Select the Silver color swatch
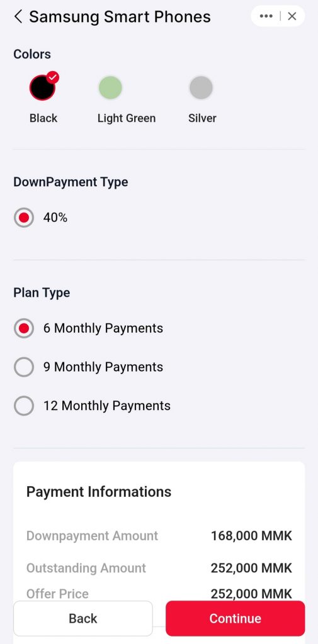Screen dimensions: 318x644 (x=201, y=87)
